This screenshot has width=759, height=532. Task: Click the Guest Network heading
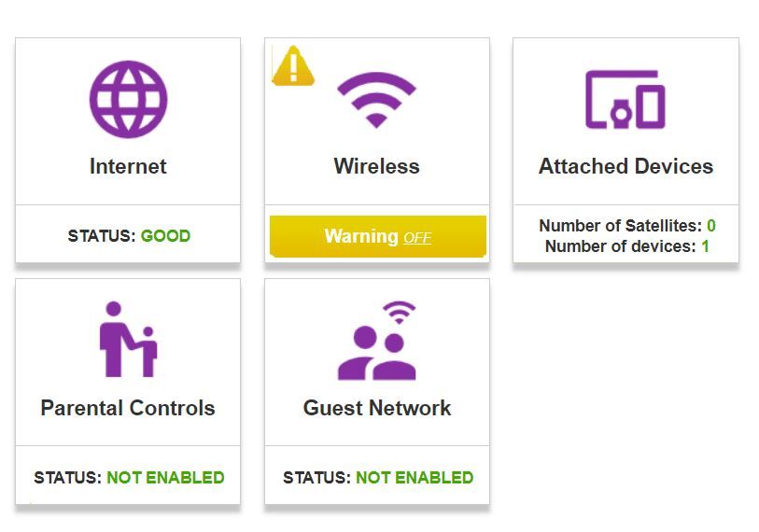(x=377, y=408)
